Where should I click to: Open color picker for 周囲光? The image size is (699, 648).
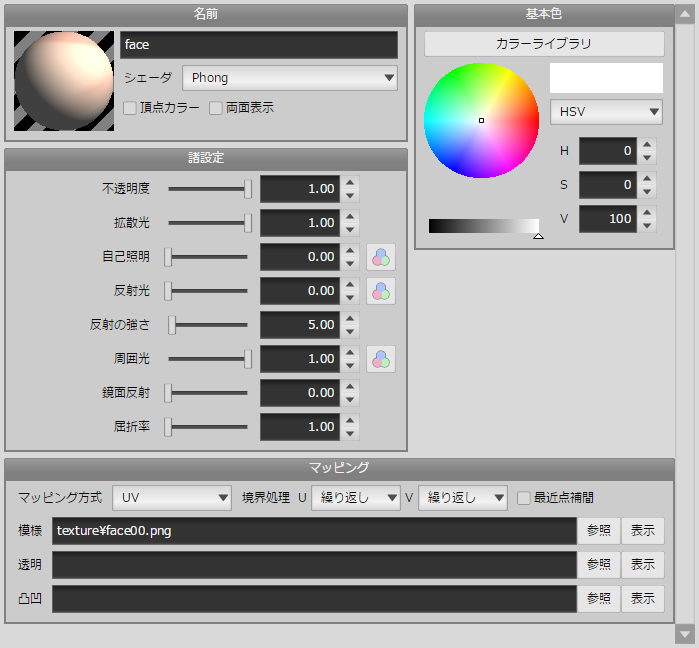click(x=381, y=359)
